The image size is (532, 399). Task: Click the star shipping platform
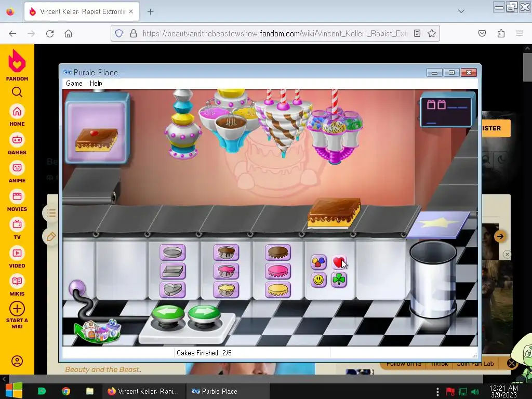(x=438, y=224)
